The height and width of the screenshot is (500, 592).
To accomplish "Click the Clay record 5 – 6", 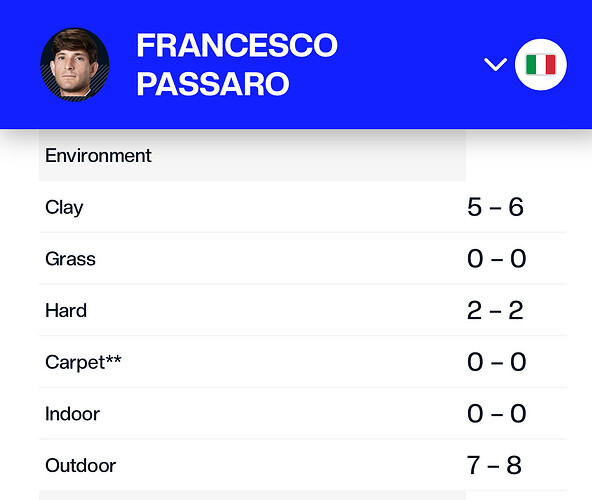I will coord(495,207).
